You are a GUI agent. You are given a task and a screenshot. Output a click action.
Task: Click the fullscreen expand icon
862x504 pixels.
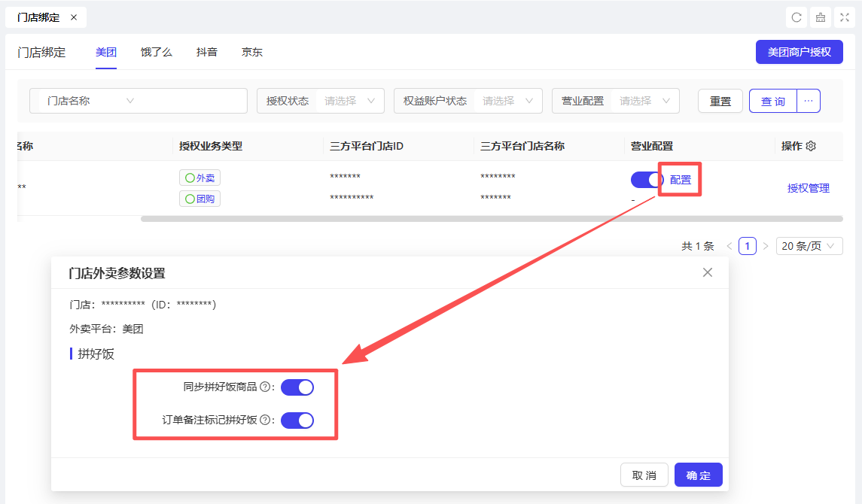[x=845, y=17]
